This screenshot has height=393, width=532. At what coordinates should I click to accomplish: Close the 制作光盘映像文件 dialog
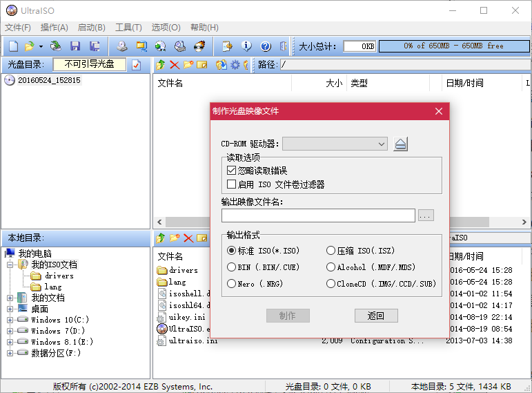[439, 111]
